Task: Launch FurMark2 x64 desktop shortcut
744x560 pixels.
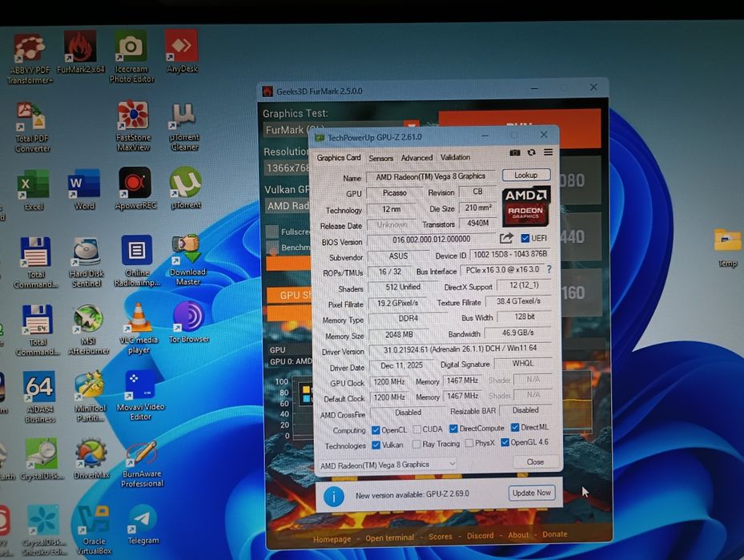Action: pyautogui.click(x=81, y=52)
